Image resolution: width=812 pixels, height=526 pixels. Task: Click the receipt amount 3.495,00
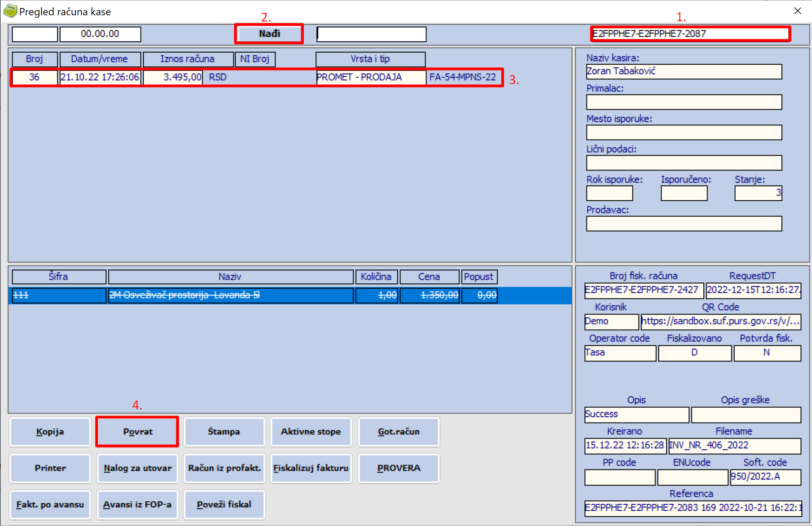coord(172,77)
